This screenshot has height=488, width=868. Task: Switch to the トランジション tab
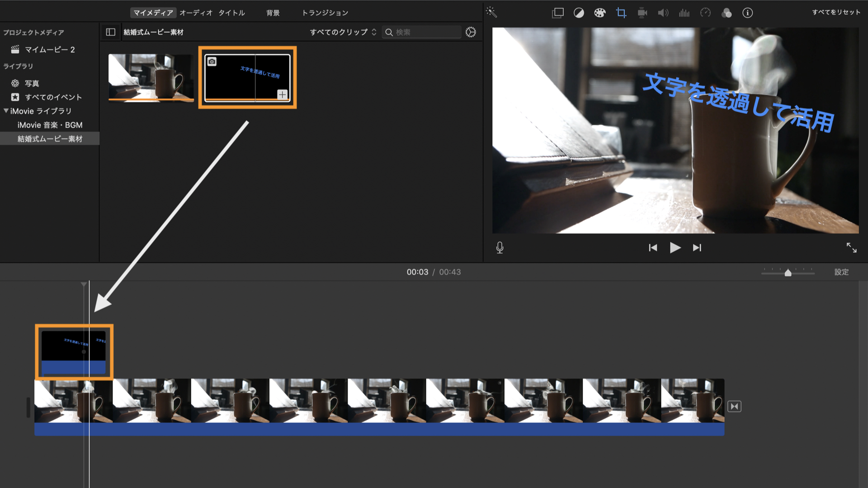(325, 13)
